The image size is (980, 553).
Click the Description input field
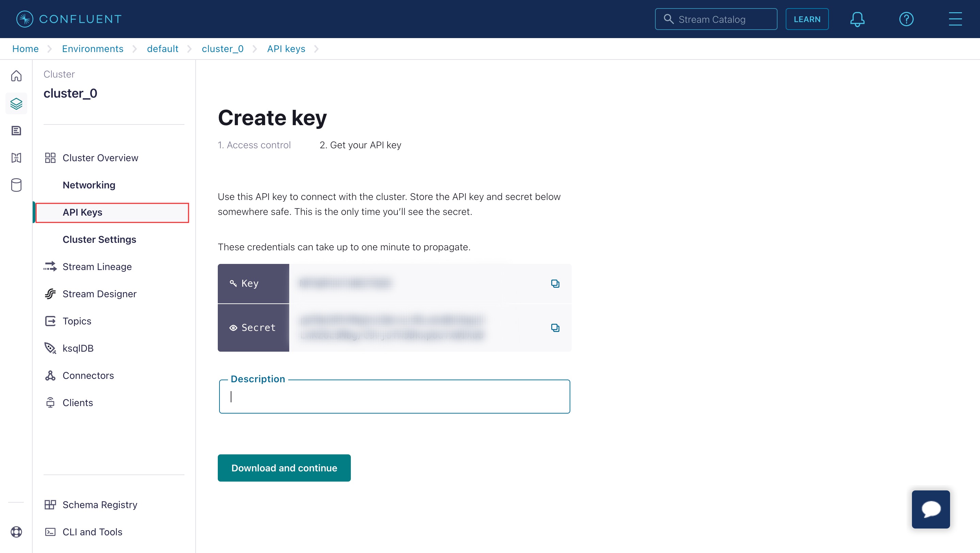[x=394, y=397]
